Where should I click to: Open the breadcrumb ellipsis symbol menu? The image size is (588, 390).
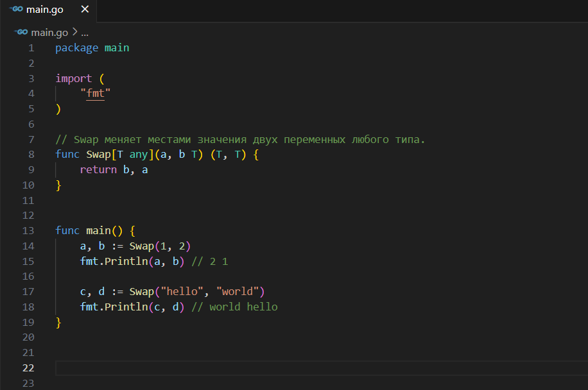[85, 33]
